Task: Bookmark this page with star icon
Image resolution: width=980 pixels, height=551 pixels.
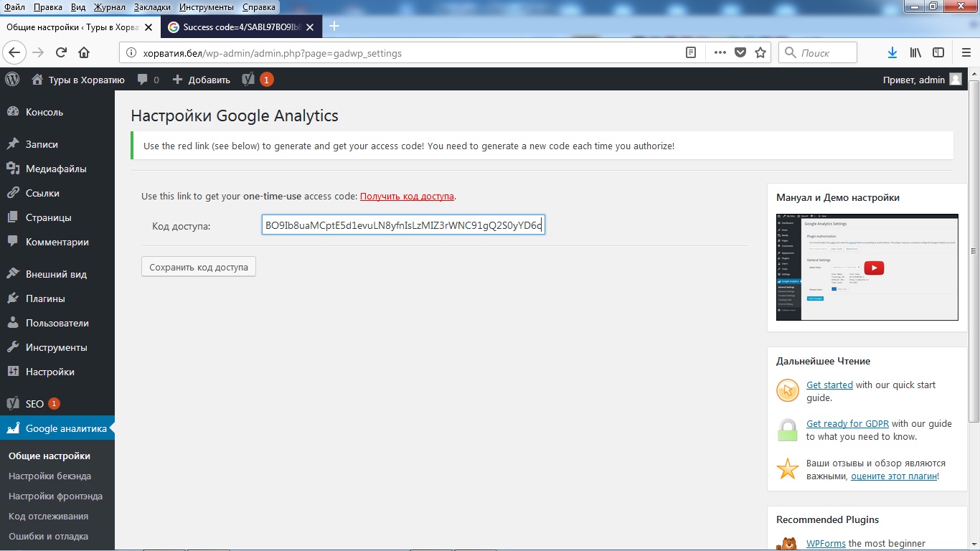Action: (760, 52)
